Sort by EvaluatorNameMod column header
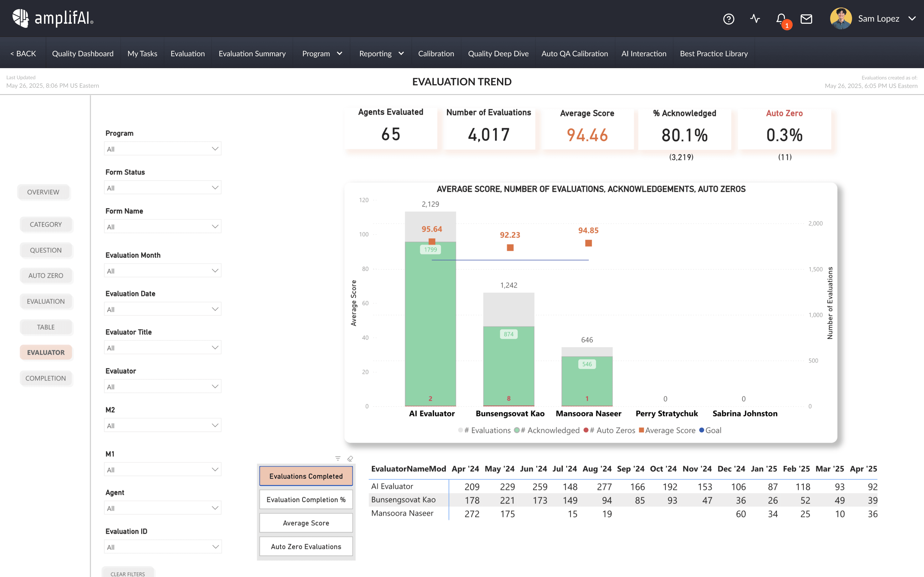The width and height of the screenshot is (924, 577). pos(408,469)
